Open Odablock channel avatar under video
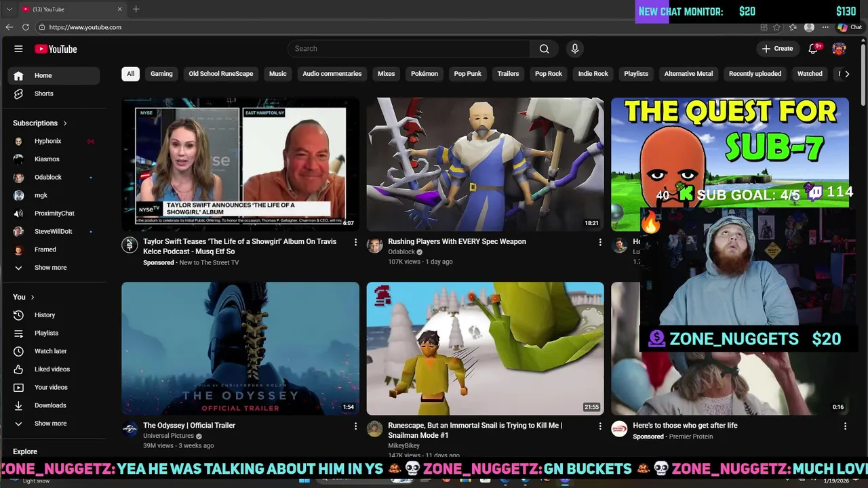This screenshot has height=488, width=868. [x=375, y=245]
